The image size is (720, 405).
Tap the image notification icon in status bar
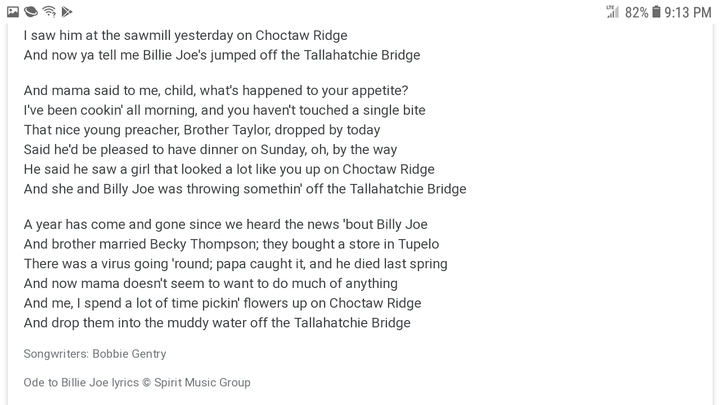[x=13, y=11]
